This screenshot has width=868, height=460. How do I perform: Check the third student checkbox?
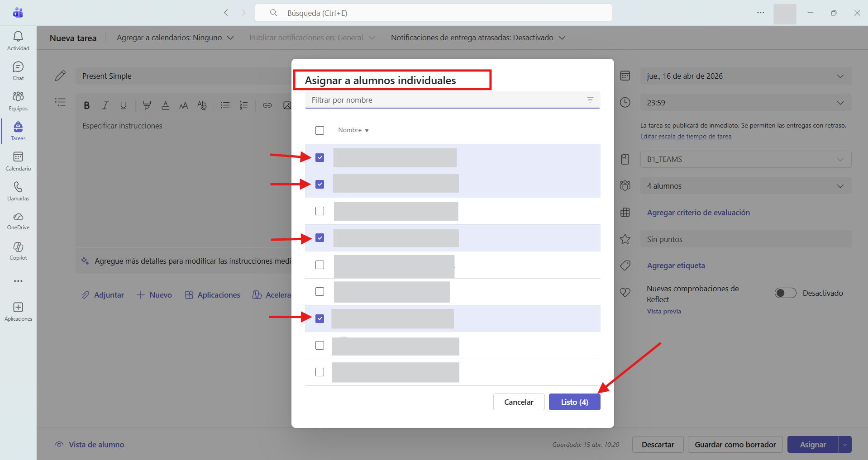320,211
